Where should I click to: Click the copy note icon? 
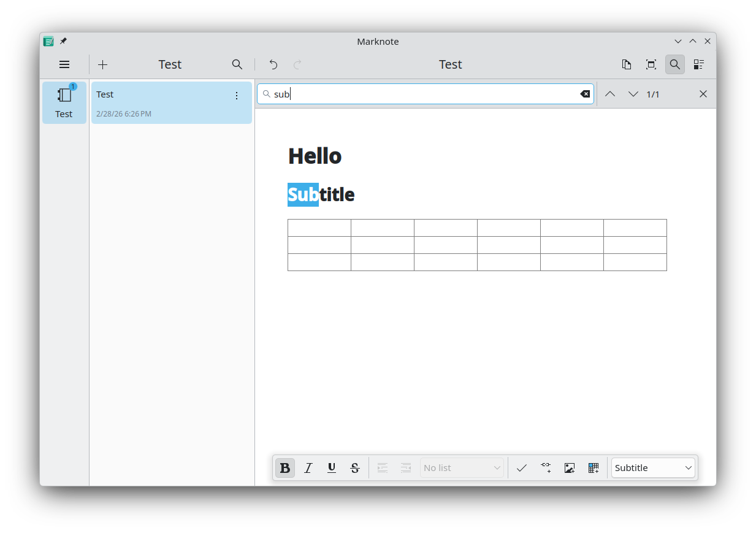pyautogui.click(x=627, y=64)
